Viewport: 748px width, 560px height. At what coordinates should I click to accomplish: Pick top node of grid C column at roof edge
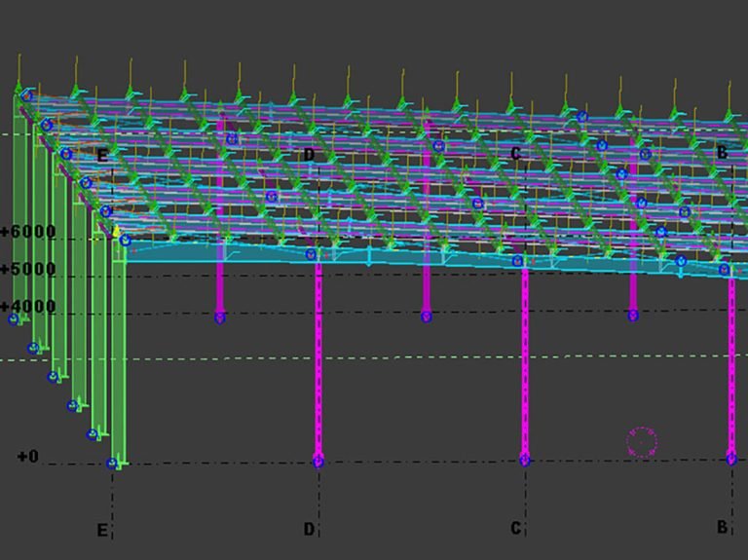tap(517, 261)
